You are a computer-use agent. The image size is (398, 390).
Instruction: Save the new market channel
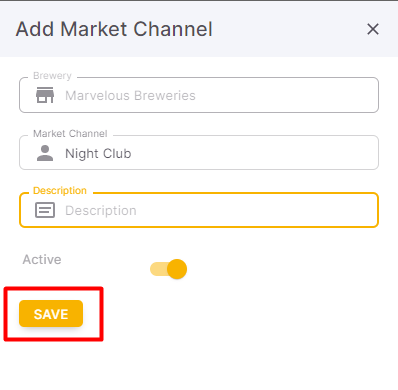(x=51, y=314)
